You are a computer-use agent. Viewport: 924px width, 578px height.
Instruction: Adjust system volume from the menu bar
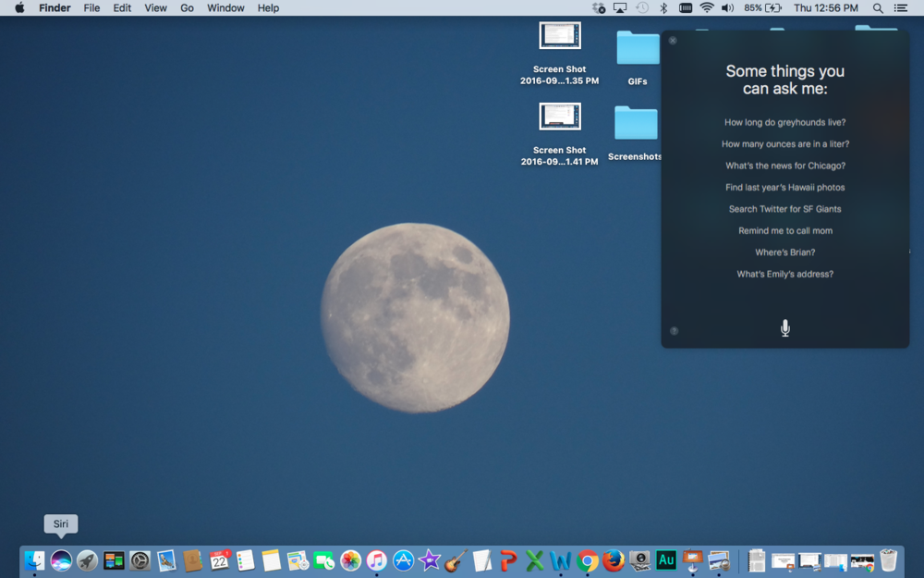(x=724, y=7)
